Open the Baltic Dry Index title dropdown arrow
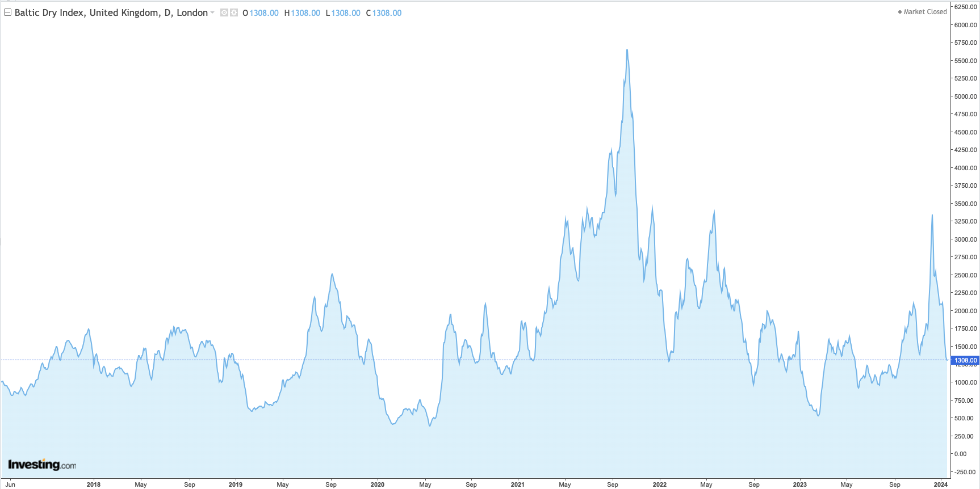The width and height of the screenshot is (980, 489). [212, 12]
